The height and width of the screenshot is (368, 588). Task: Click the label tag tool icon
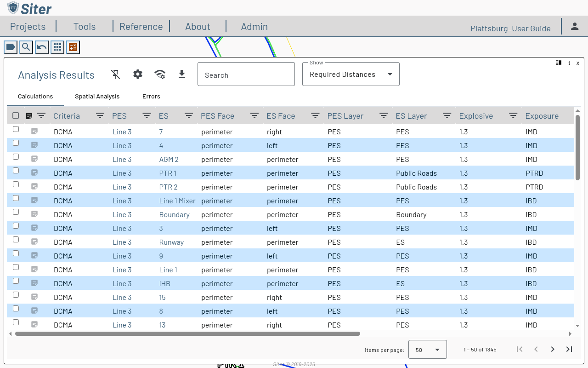point(11,47)
